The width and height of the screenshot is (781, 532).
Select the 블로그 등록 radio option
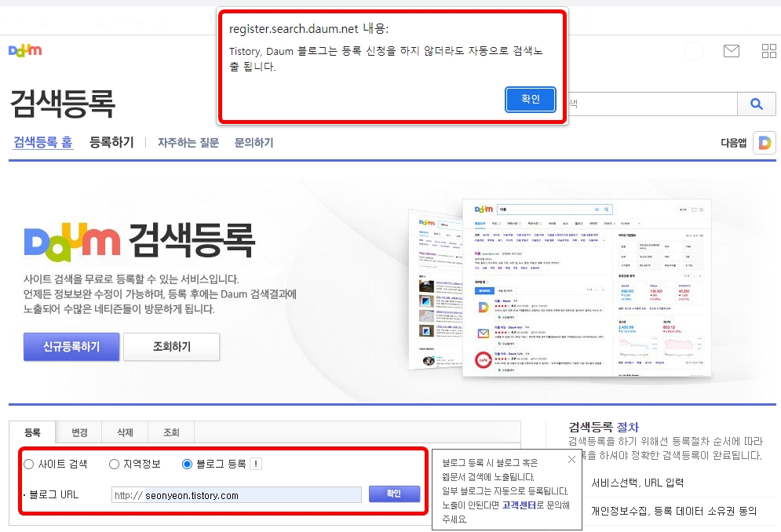pyautogui.click(x=188, y=465)
